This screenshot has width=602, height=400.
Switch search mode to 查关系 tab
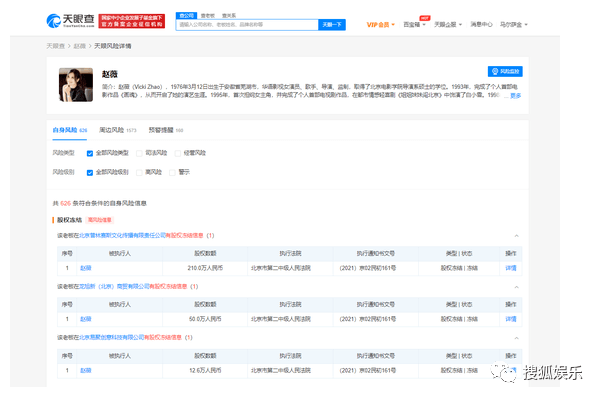point(229,16)
